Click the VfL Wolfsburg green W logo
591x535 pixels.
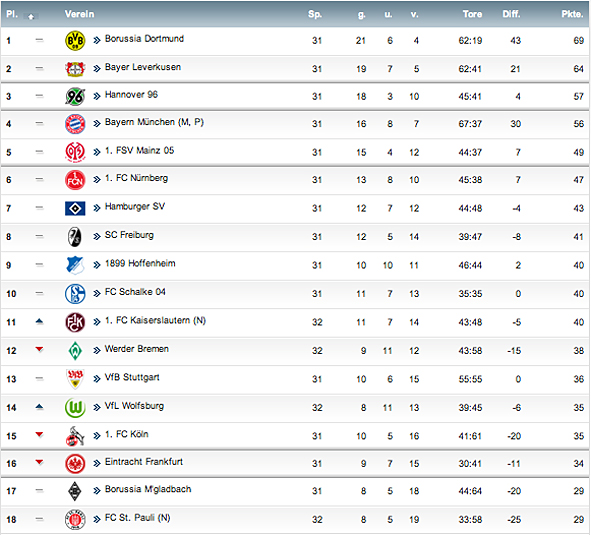(x=75, y=408)
